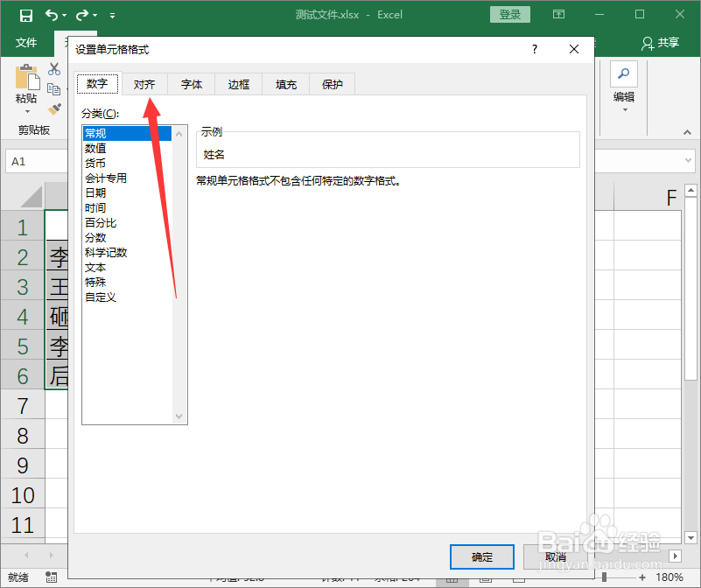
Task: Click the A1 name box
Action: pos(37,161)
